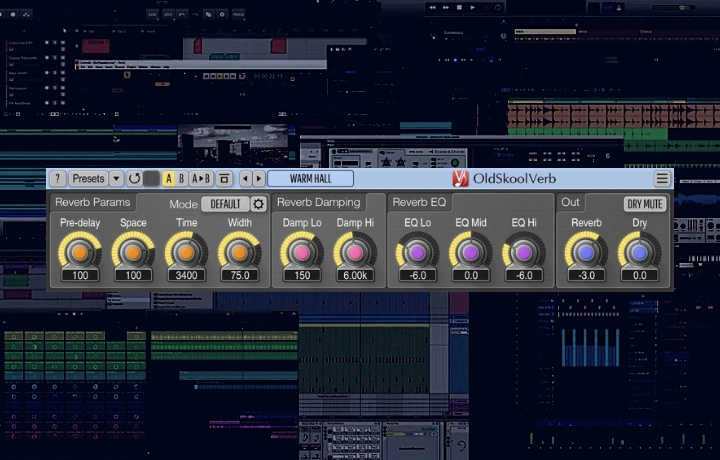Click the Reverb gain value -3.0
720x460 pixels.
tap(586, 275)
